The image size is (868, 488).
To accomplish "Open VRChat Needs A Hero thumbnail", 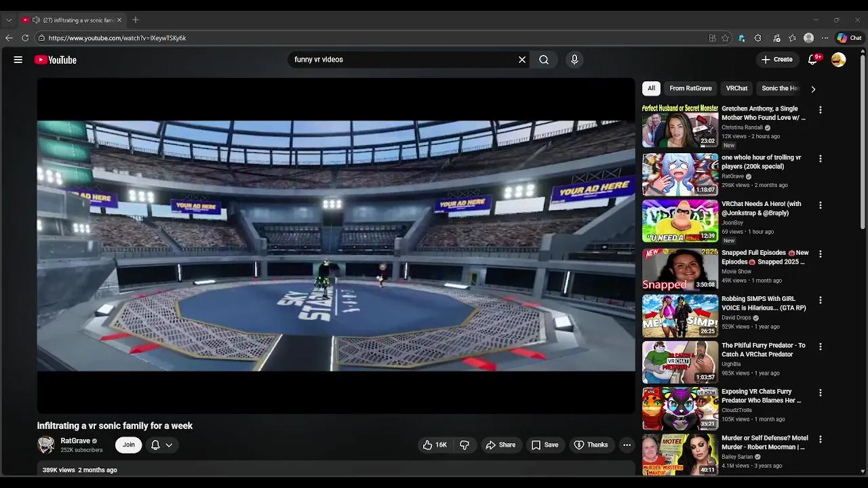I will click(x=680, y=221).
